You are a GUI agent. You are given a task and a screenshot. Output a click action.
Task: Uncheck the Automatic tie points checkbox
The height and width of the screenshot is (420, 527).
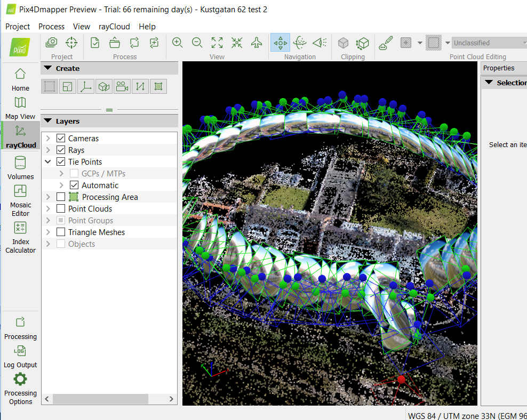coord(74,185)
